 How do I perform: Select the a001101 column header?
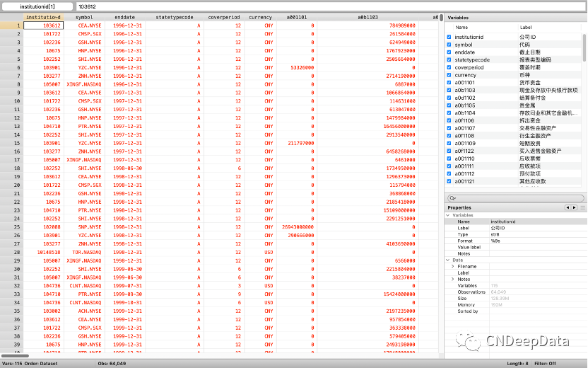click(297, 17)
